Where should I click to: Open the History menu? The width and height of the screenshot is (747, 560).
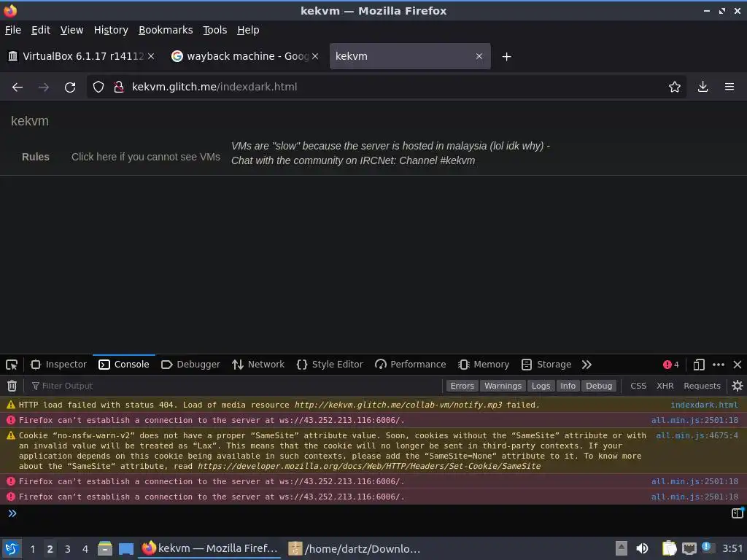(111, 30)
